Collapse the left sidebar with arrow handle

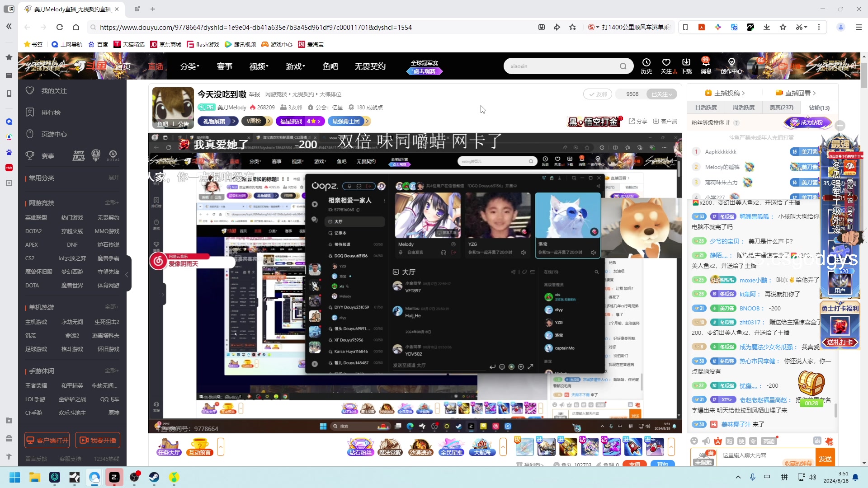pyautogui.click(x=127, y=274)
